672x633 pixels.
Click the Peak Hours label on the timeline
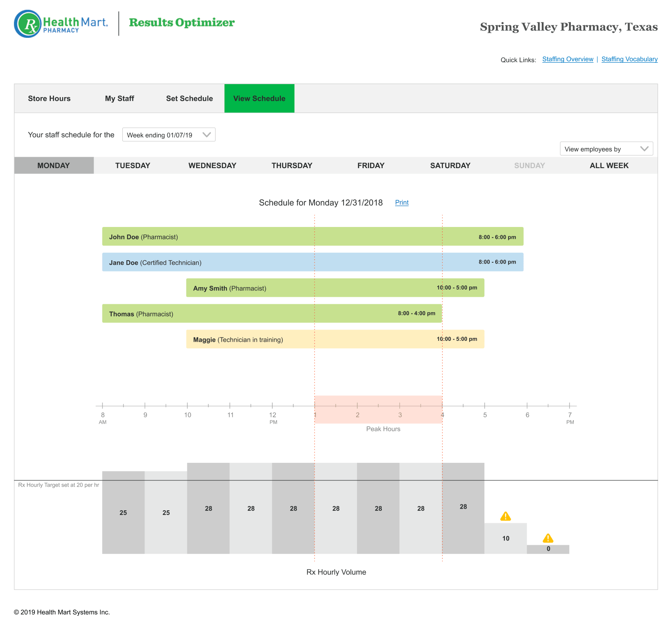(x=383, y=429)
